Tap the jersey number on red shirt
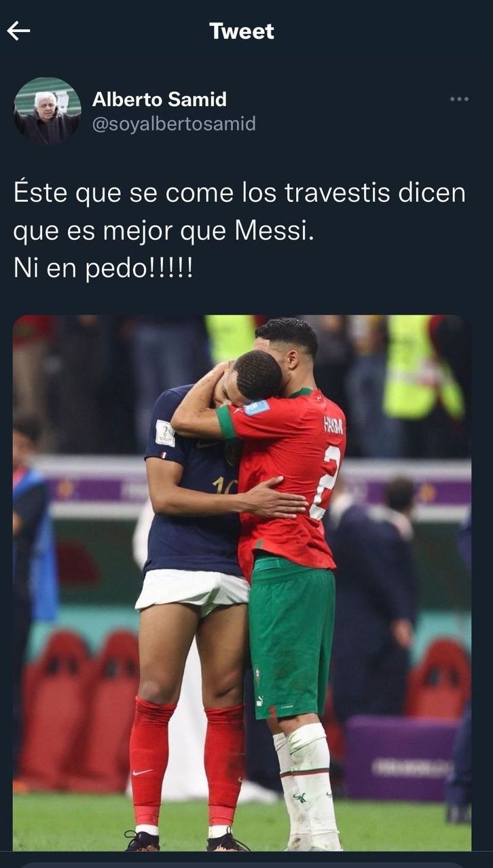493x868 pixels. pos(329,481)
